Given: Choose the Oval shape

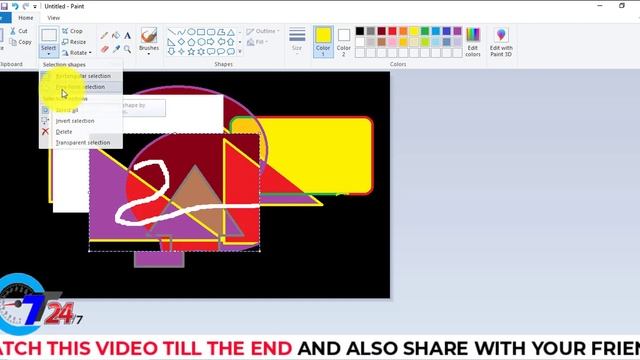Looking at the screenshot, I should pyautogui.click(x=191, y=32).
